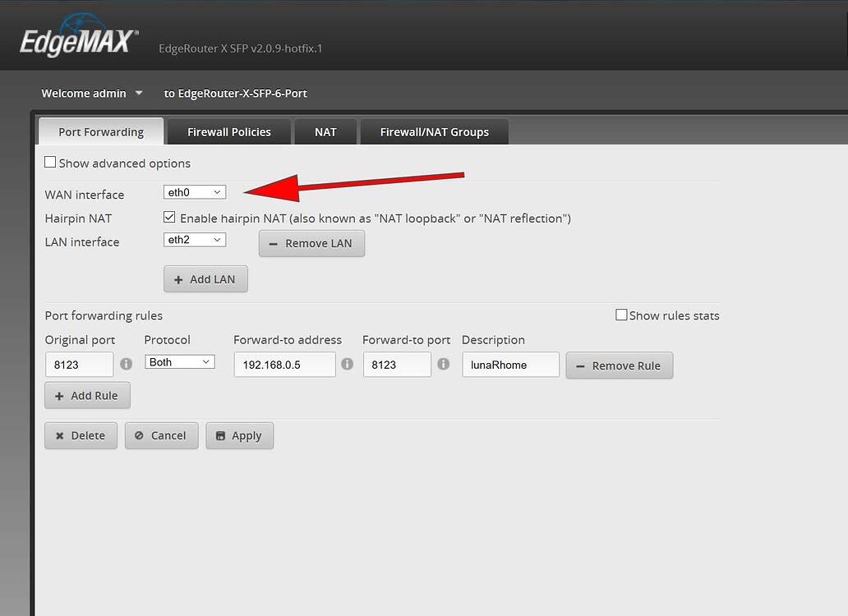The image size is (848, 616).
Task: Click the minus icon on Remove Rule
Action: point(581,365)
